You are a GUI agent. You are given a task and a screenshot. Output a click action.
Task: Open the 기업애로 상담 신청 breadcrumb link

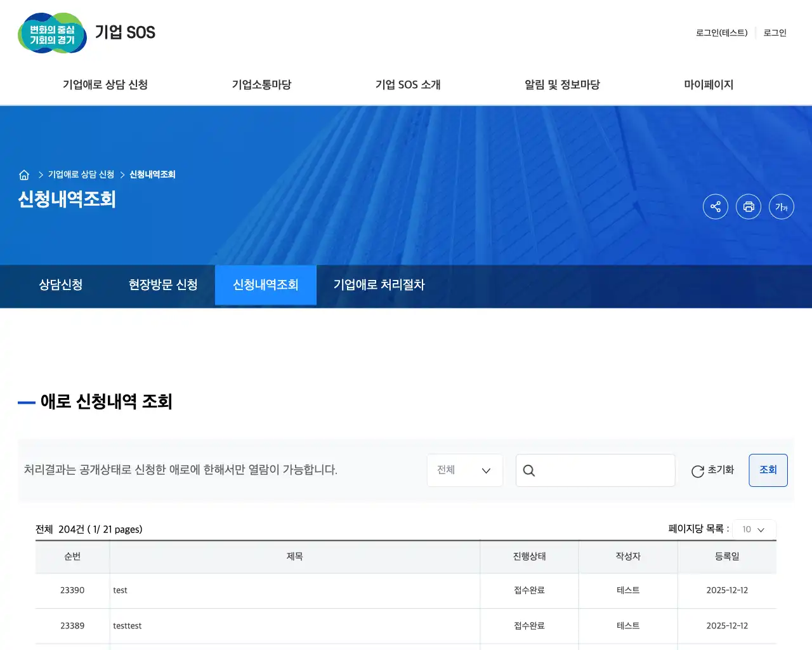pyautogui.click(x=82, y=175)
